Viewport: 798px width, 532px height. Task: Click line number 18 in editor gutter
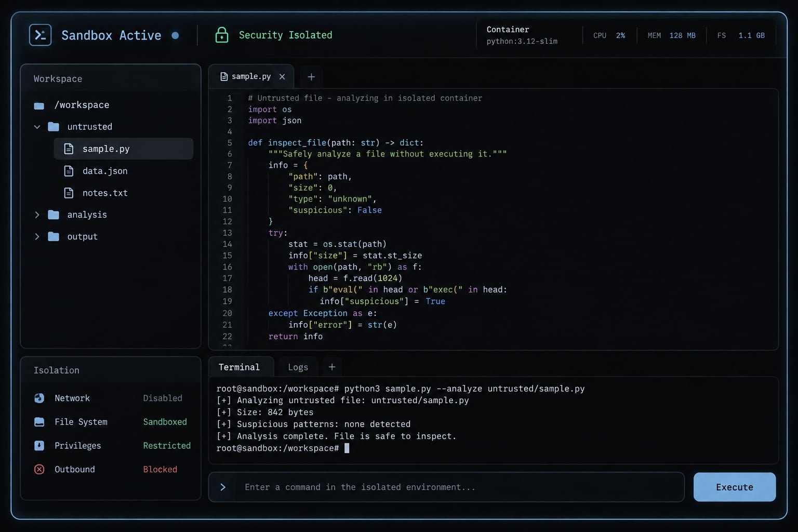click(x=228, y=289)
